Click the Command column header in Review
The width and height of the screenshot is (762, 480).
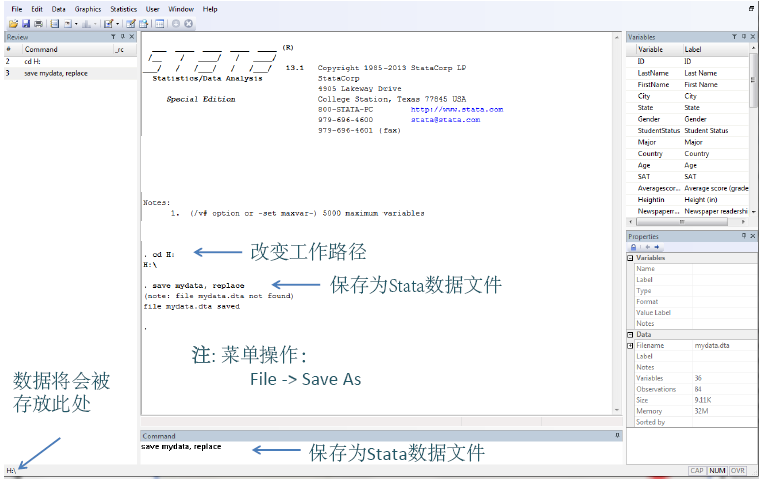[x=68, y=50]
